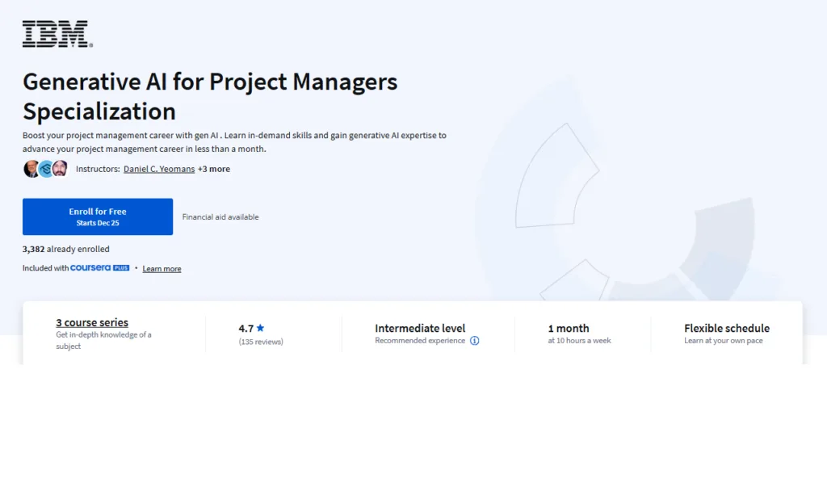Click the 4.7 rating value

tap(246, 329)
